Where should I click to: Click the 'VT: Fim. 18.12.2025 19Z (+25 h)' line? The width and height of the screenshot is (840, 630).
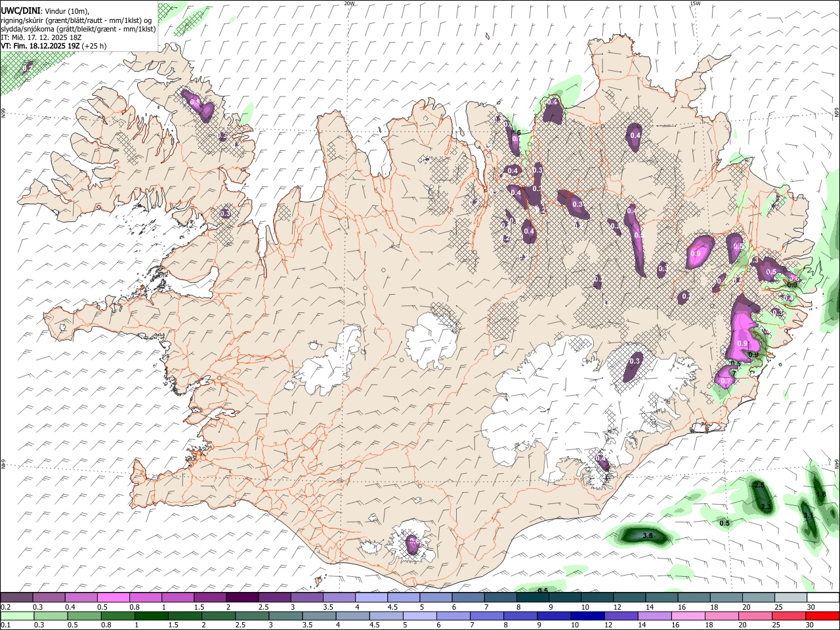tap(54, 46)
